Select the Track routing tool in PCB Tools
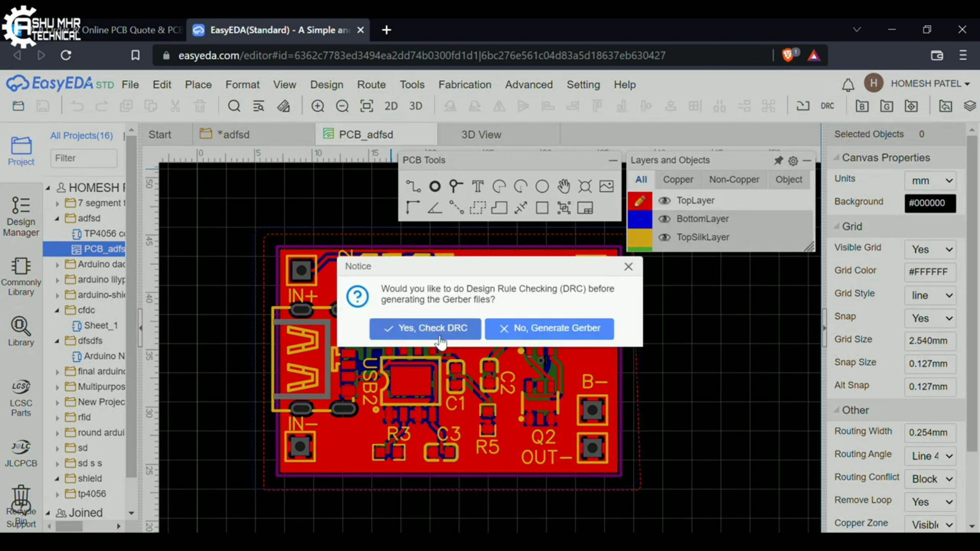Image resolution: width=980 pixels, height=551 pixels. pos(413,187)
